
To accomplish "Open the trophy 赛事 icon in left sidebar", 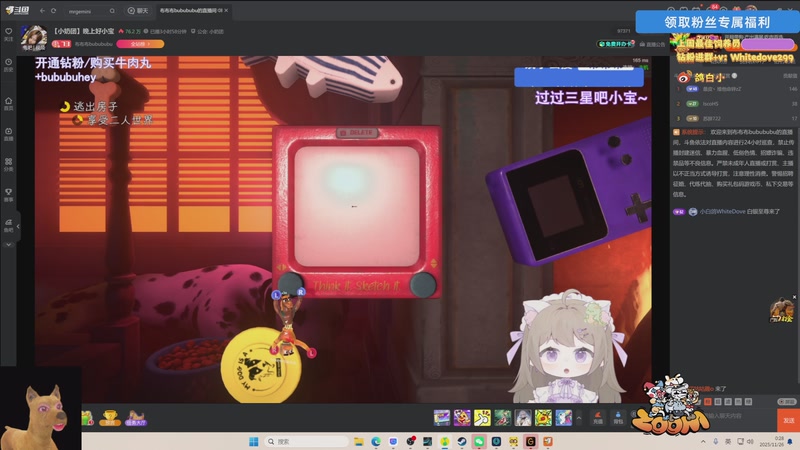I will coord(9,194).
